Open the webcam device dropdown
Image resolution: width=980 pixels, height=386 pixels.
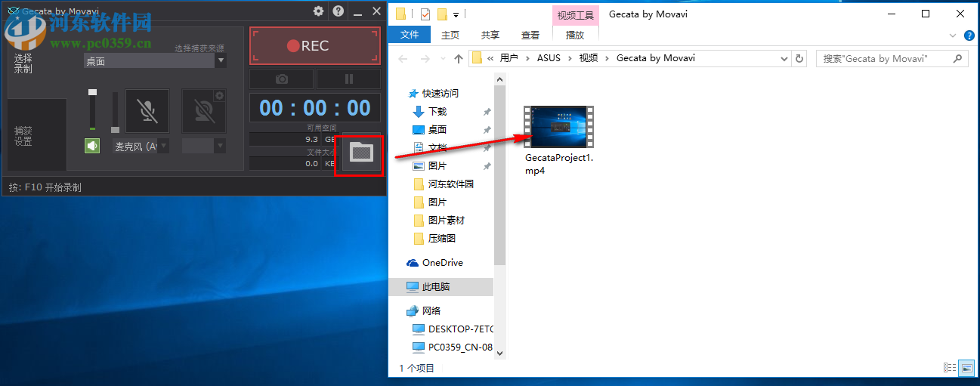[204, 146]
